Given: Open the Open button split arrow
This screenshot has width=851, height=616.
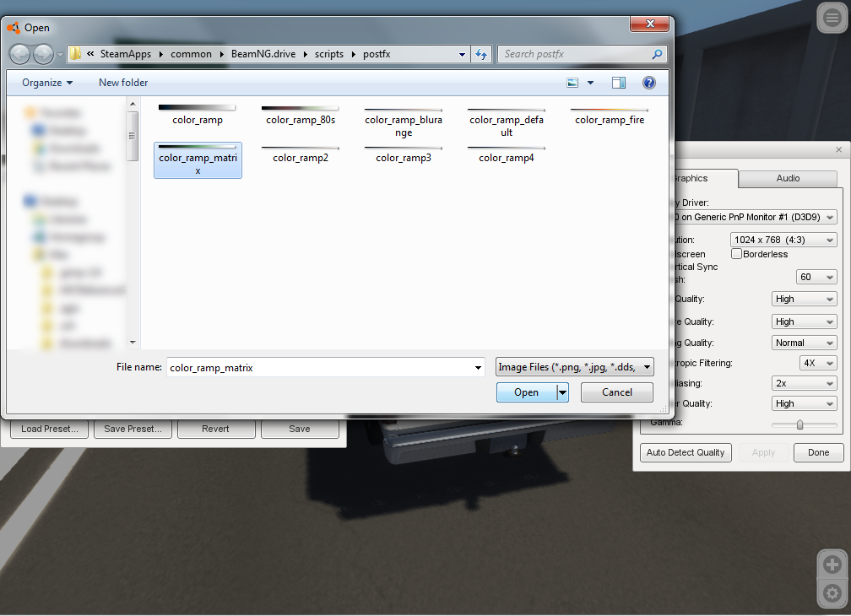Looking at the screenshot, I should pyautogui.click(x=563, y=392).
